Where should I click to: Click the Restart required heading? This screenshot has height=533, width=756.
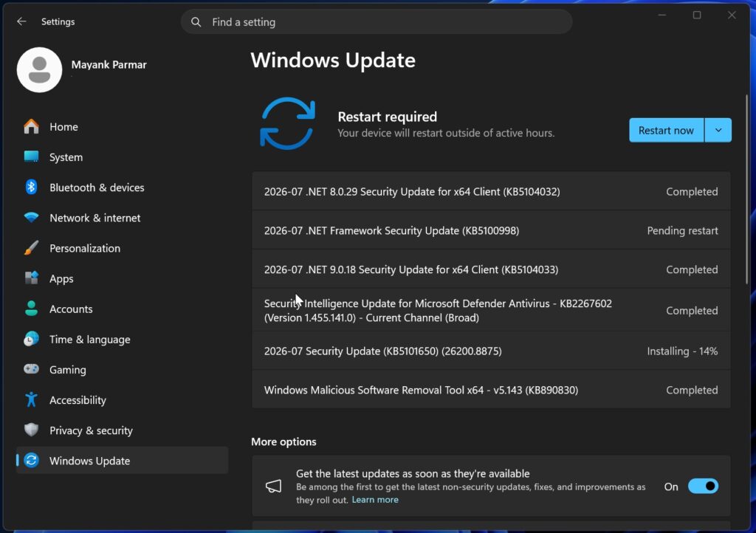pyautogui.click(x=387, y=117)
